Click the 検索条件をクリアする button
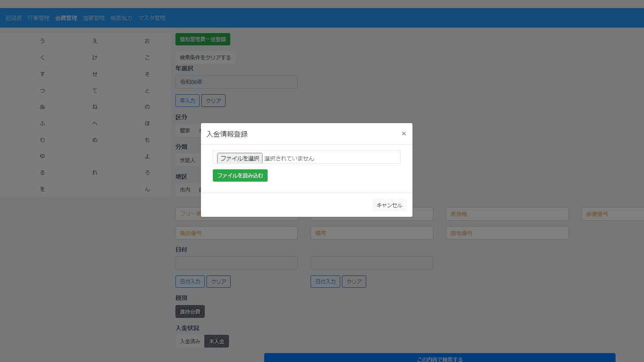 (x=205, y=57)
